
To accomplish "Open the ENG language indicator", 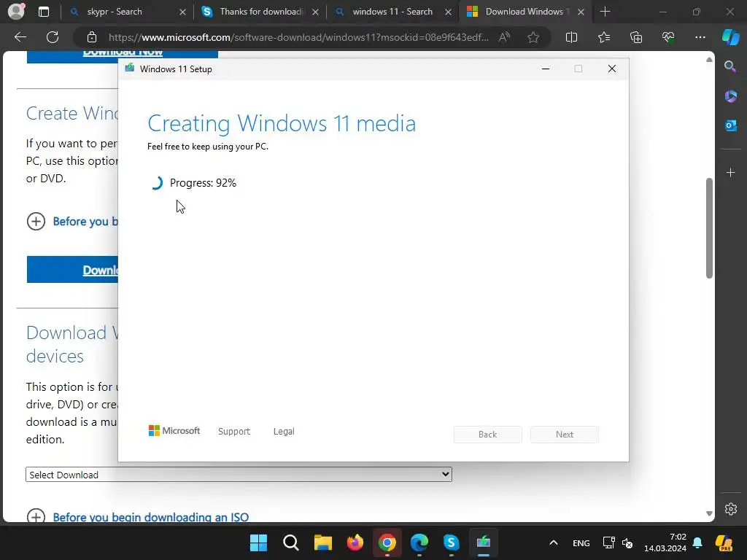I will pyautogui.click(x=581, y=542).
